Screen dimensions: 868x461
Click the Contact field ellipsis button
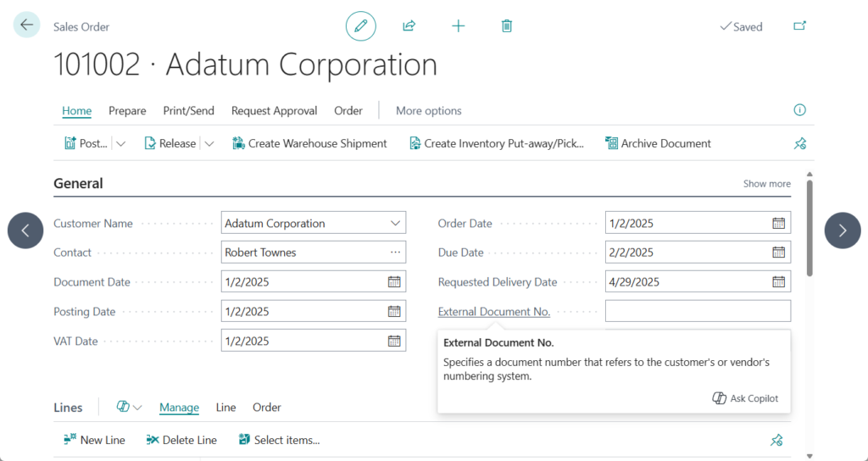[x=395, y=253]
